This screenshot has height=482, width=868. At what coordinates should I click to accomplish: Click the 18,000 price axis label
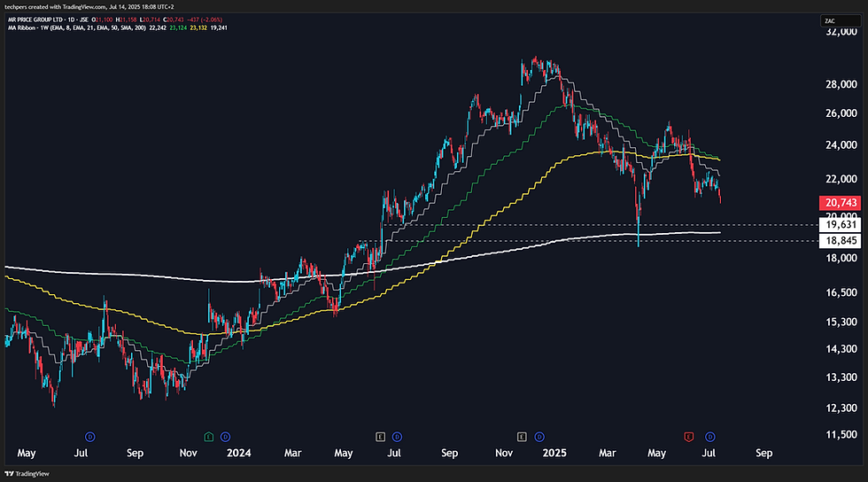coord(841,258)
